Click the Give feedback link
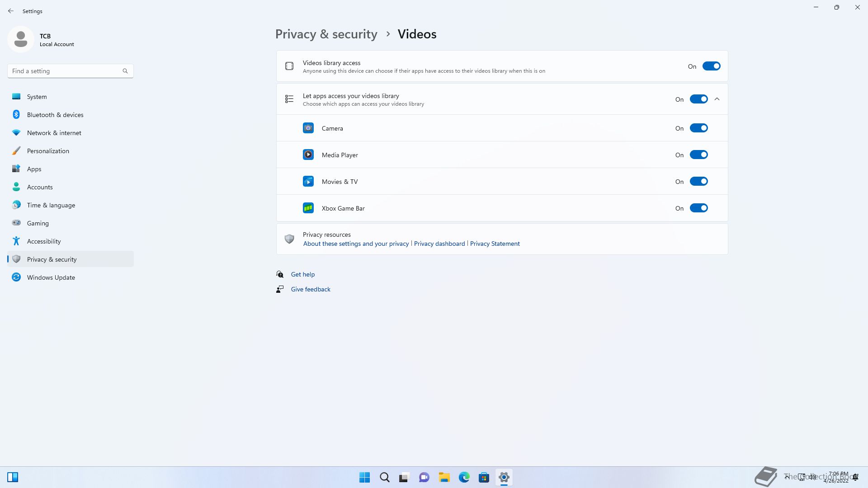Screen dimensions: 868x488 coord(311,289)
